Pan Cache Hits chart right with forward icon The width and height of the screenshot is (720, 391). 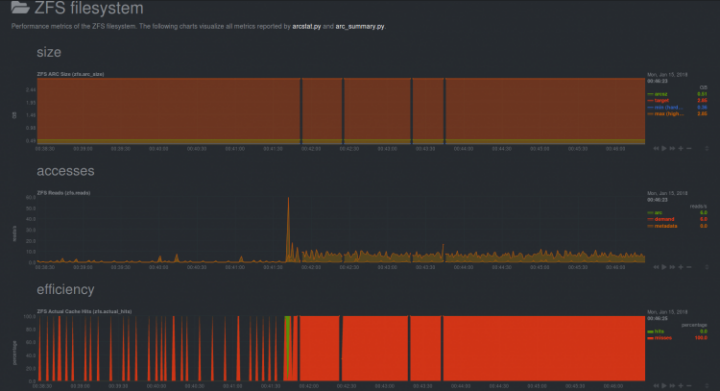672,385
